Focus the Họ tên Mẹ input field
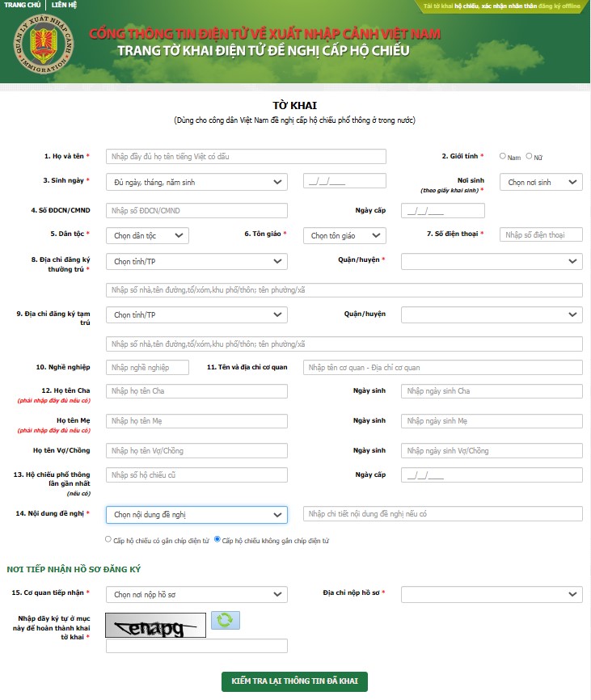The image size is (591, 700). point(196,421)
